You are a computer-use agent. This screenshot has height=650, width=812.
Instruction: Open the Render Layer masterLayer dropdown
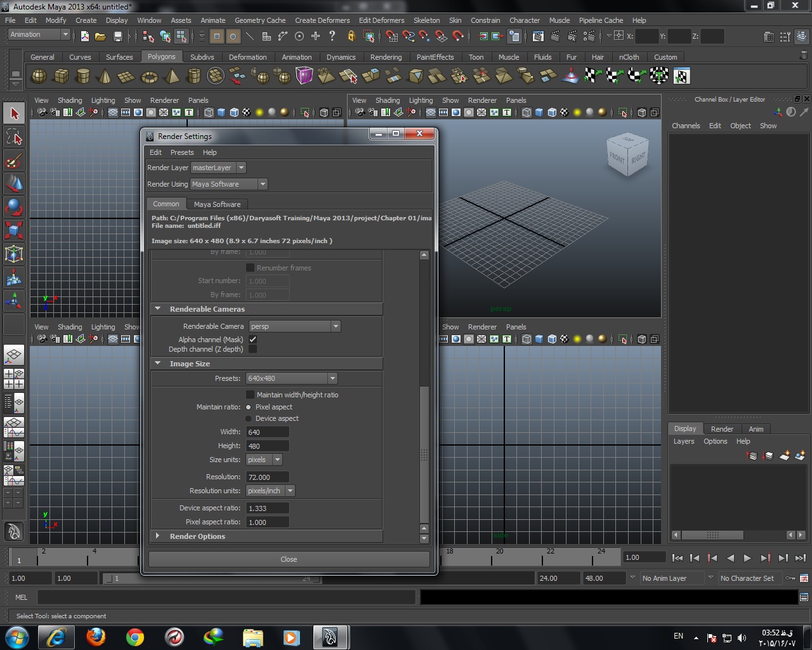point(218,168)
